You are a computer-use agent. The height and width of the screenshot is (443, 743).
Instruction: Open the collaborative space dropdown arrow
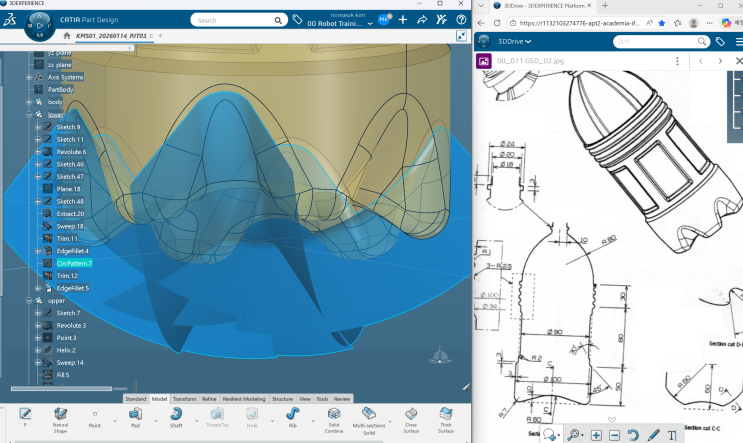[370, 23]
